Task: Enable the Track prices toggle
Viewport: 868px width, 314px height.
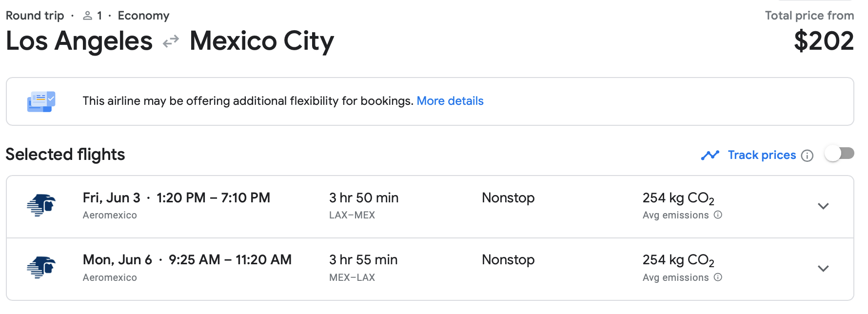Action: 839,154
